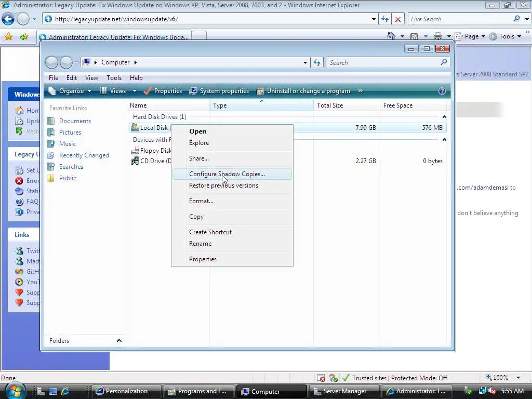Image resolution: width=532 pixels, height=399 pixels.
Task: Choose Rename from the context menu
Action: (200, 244)
